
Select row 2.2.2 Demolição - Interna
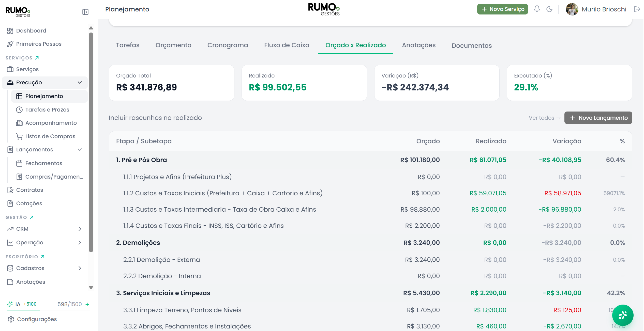[x=370, y=276]
